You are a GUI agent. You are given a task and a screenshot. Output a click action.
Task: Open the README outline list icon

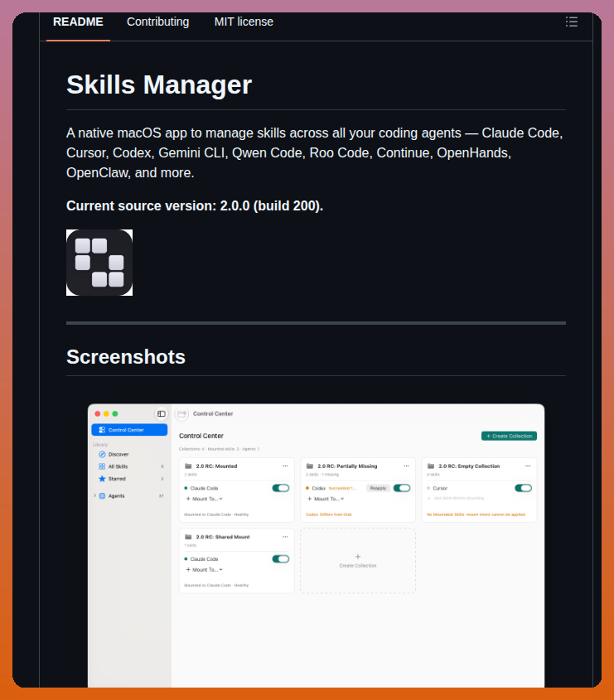(x=572, y=22)
